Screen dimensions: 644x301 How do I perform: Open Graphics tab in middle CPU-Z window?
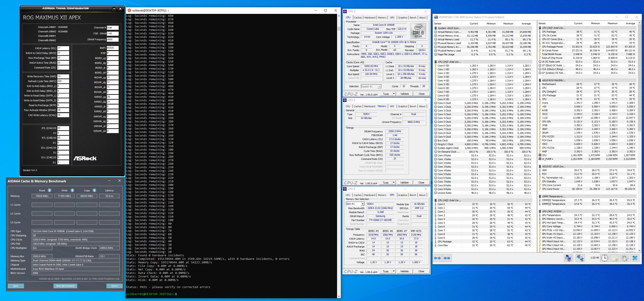(x=402, y=106)
